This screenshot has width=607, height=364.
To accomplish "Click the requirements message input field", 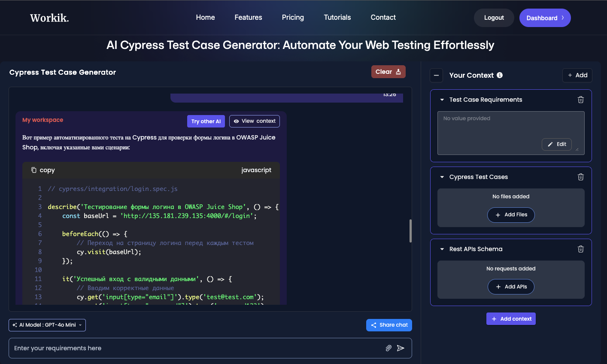I will (172, 348).
